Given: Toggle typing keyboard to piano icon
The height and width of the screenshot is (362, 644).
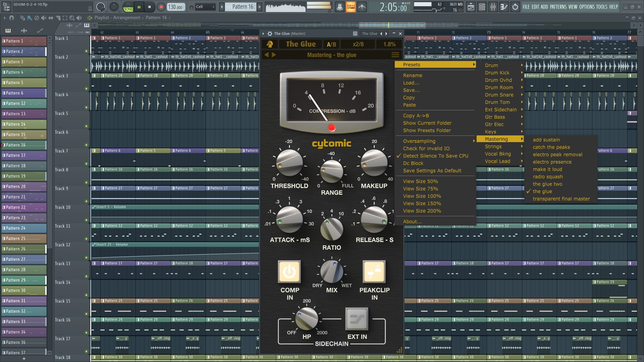Looking at the screenshot, I should [351, 7].
